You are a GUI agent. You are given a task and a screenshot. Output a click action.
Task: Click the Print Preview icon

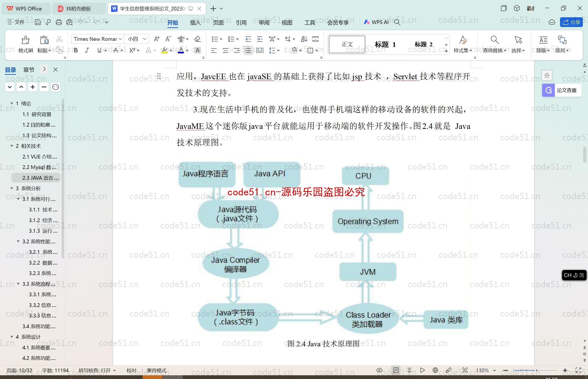tap(70, 22)
